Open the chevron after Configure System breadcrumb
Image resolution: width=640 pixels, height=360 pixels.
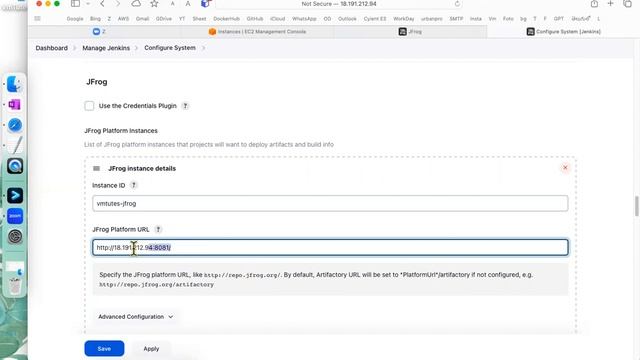click(203, 48)
